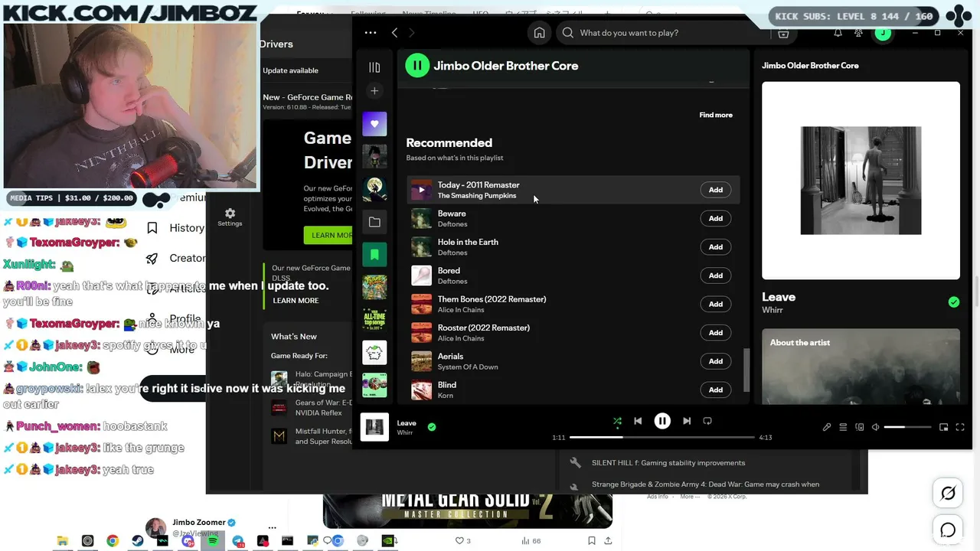Open Alice In Chains link under Rooster
The height and width of the screenshot is (551, 980).
[461, 338]
